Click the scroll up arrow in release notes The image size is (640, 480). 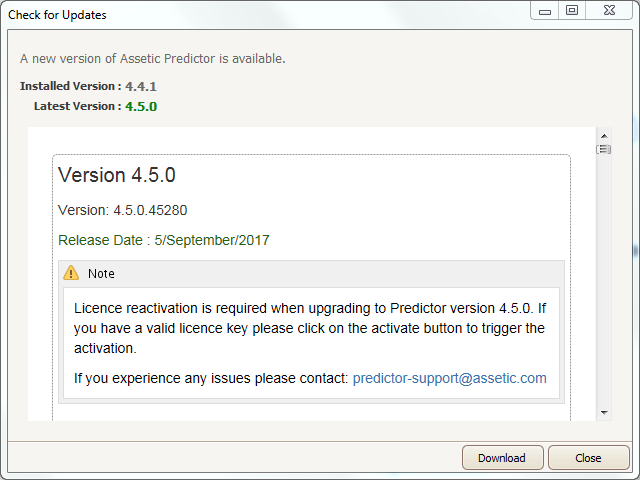(x=604, y=136)
